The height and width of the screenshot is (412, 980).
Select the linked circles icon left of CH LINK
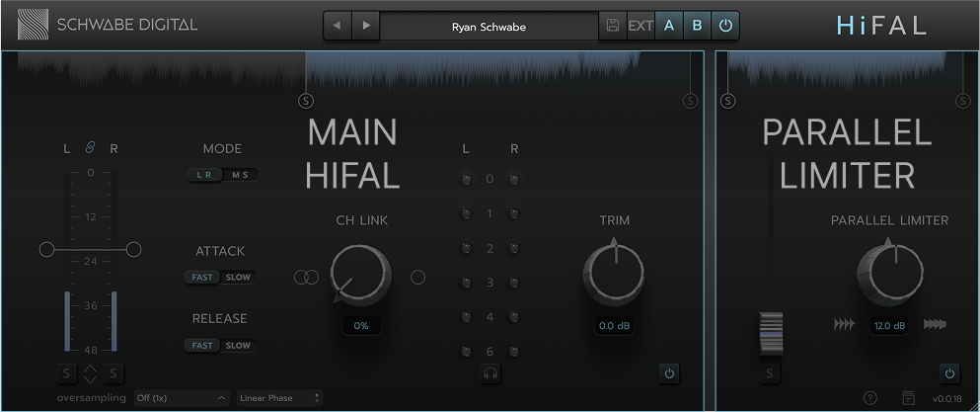(306, 277)
